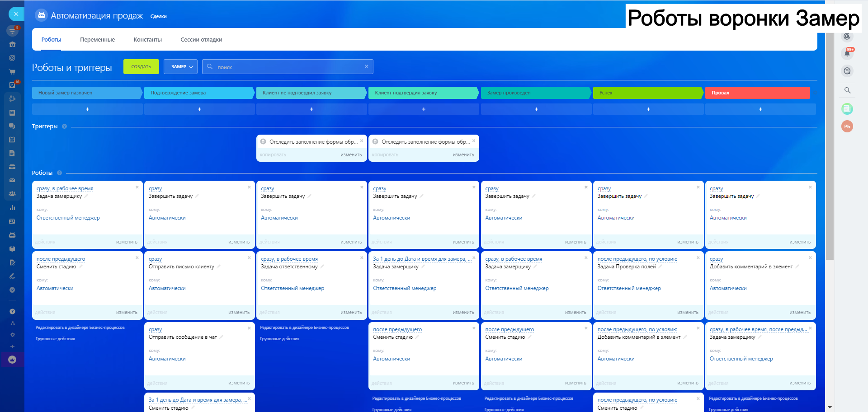Screen dimensions: 868x412
Task: Click изменить on trigger under 'Клиент подтвердил заявку'
Action: 463,155
